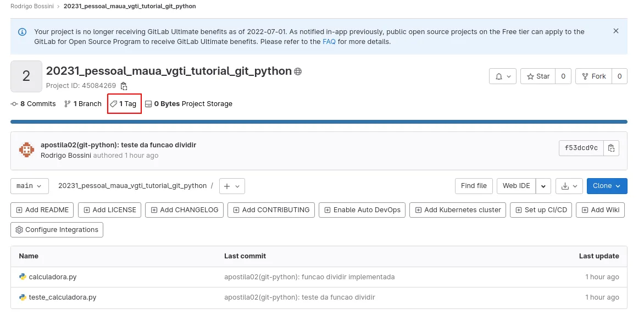
Task: Dismiss the GitLab Ultimate benefits banner
Action: (615, 31)
